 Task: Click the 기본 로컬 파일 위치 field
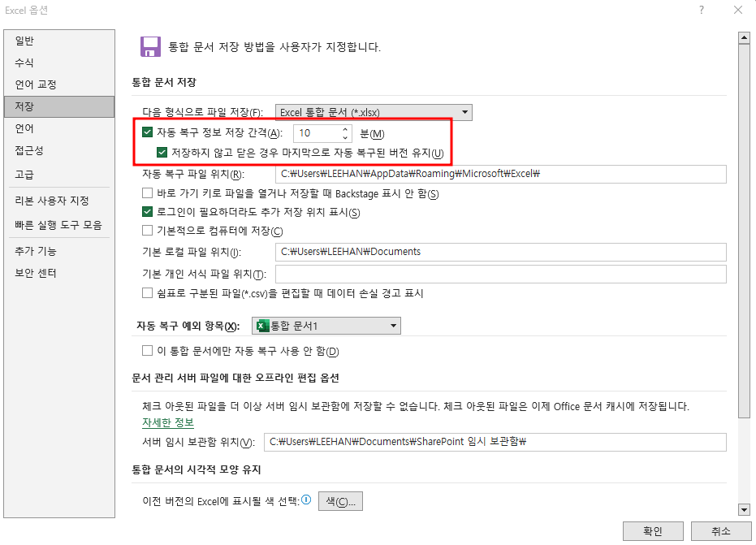click(501, 252)
